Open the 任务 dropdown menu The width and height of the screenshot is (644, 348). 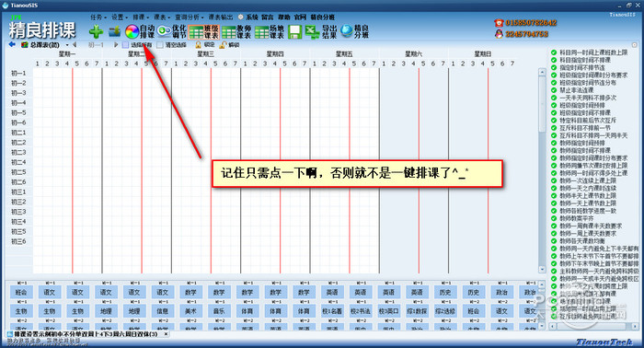98,17
